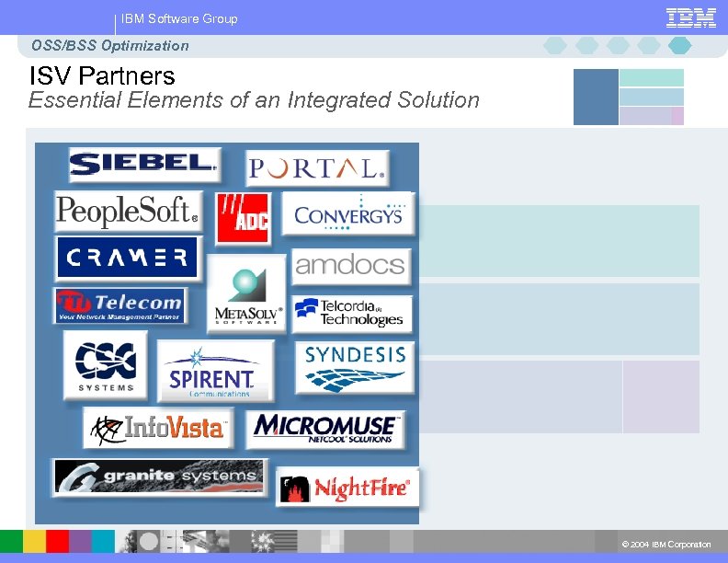The width and height of the screenshot is (728, 563).
Task: Click the green square in the footer strip
Action: [11, 541]
